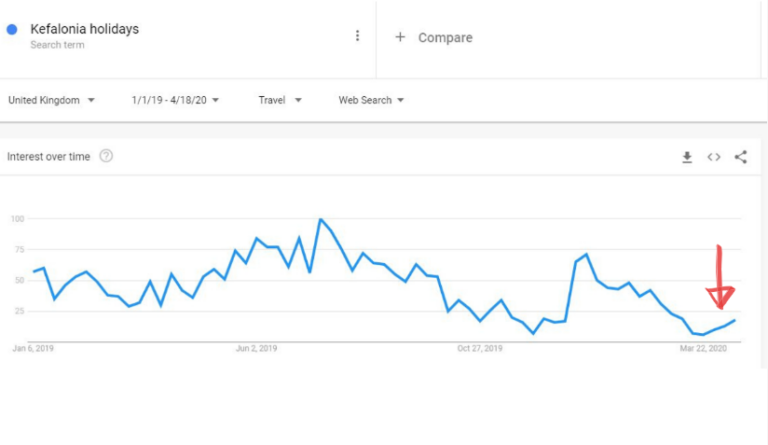Click the Jun 2, 2019 axis label

[256, 349]
